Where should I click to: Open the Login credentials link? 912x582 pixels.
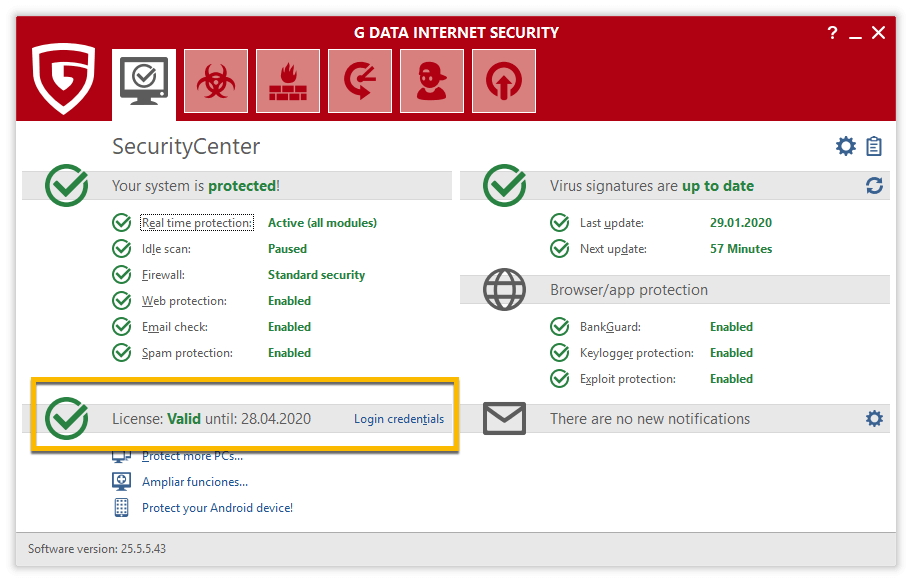click(x=398, y=418)
